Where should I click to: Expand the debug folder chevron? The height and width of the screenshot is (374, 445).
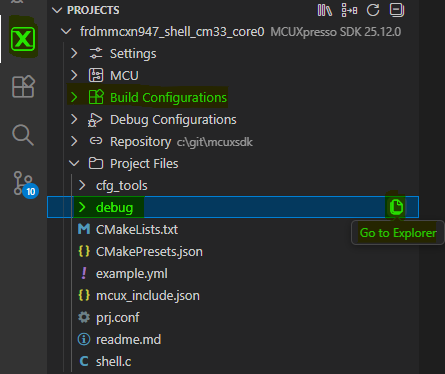coord(82,207)
